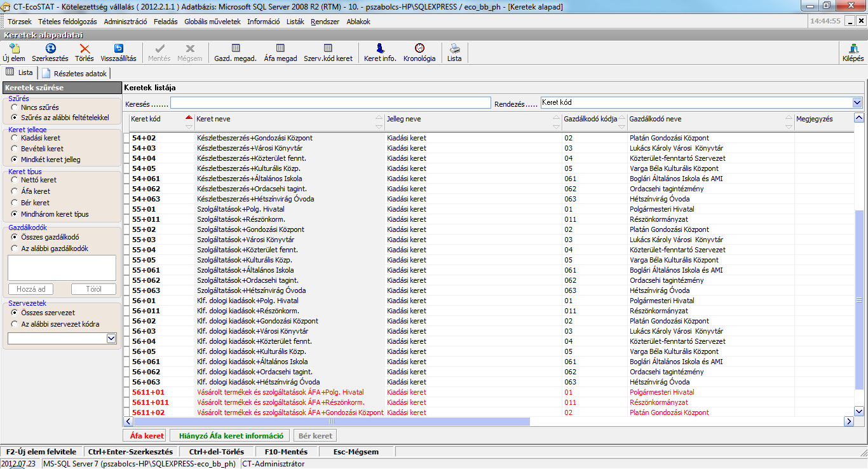Open Áfa megad toolbar icon

[x=280, y=48]
